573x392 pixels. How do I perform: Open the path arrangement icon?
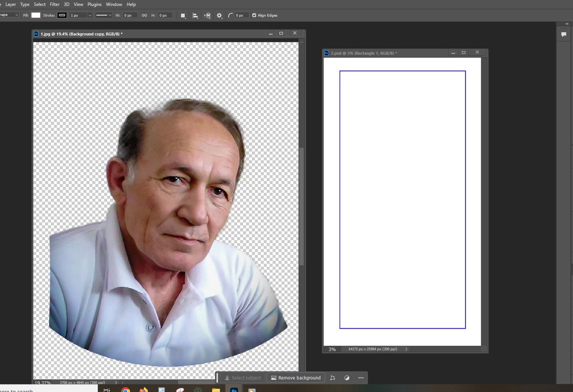pos(207,15)
